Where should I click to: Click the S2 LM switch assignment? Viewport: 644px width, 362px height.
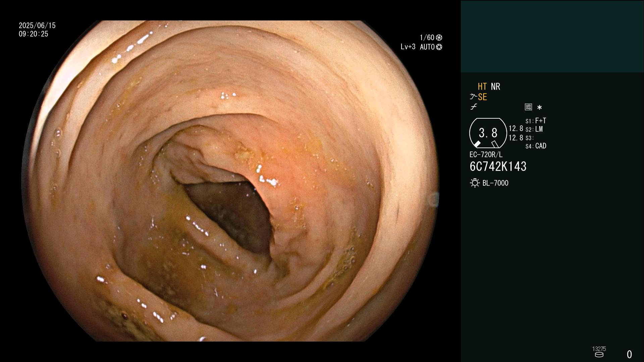534,129
